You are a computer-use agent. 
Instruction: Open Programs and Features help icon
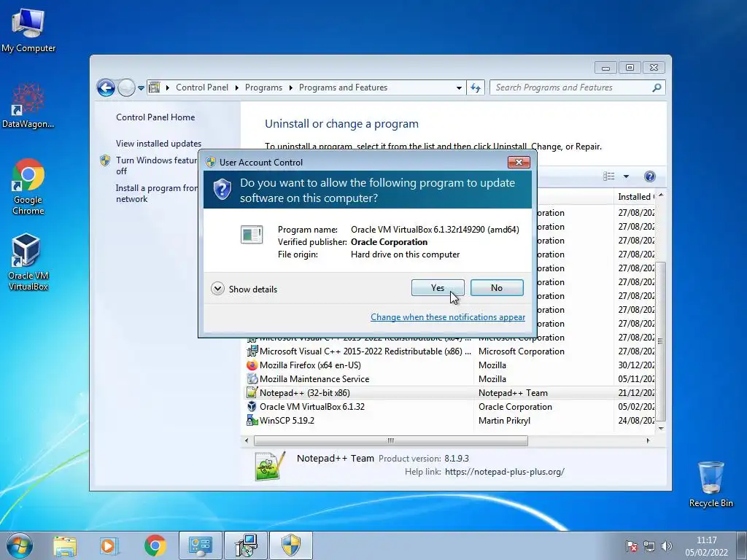point(649,176)
